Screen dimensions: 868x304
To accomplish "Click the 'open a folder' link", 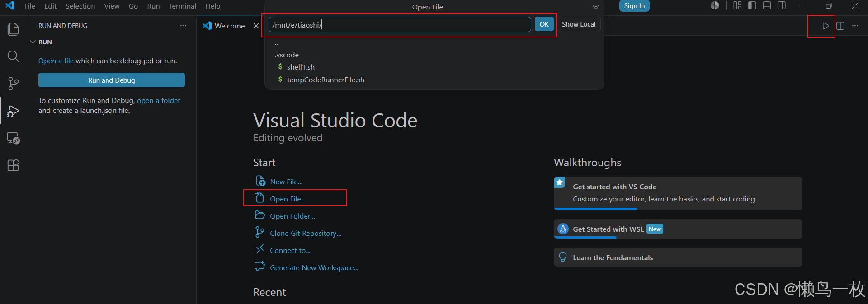I will 159,100.
